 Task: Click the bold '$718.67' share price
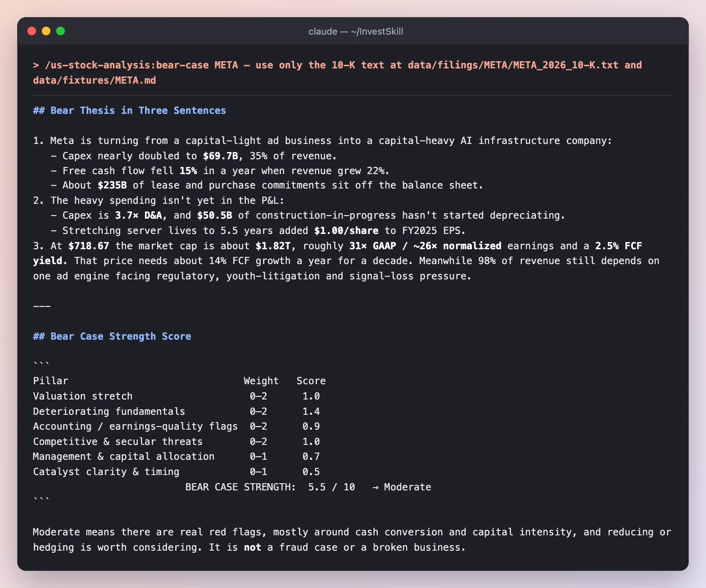coord(89,246)
